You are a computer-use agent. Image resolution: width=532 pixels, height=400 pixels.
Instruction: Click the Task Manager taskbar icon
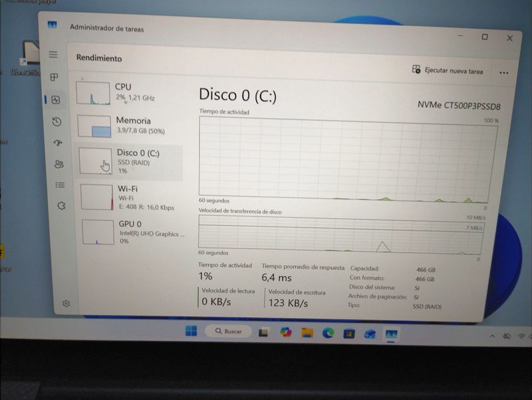pos(391,335)
